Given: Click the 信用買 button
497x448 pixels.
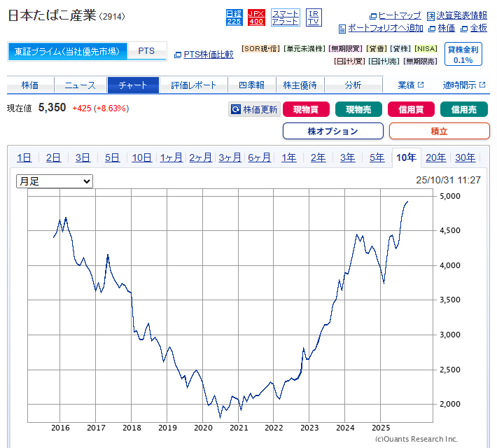Looking at the screenshot, I should click(x=411, y=109).
